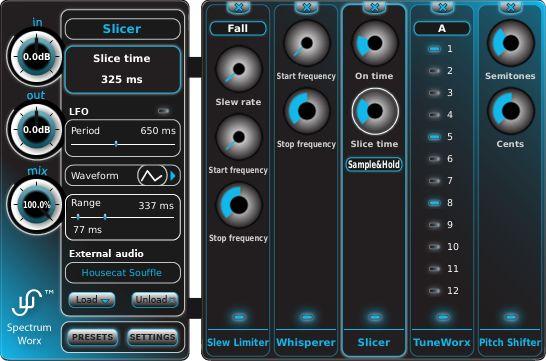Click the Waveform next arrow
Viewport: 546px width, 361px height.
(173, 176)
